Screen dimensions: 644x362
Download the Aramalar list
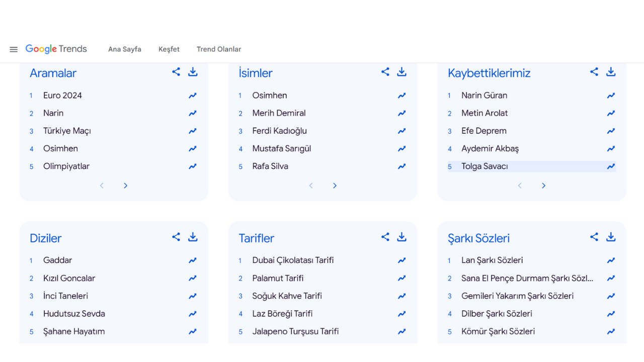point(193,72)
